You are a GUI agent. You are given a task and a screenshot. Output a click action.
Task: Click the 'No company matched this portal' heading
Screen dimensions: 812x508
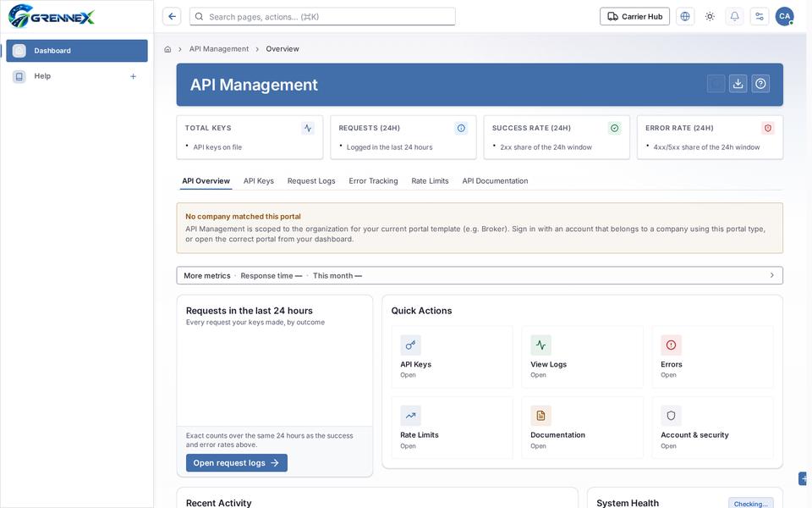[243, 216]
